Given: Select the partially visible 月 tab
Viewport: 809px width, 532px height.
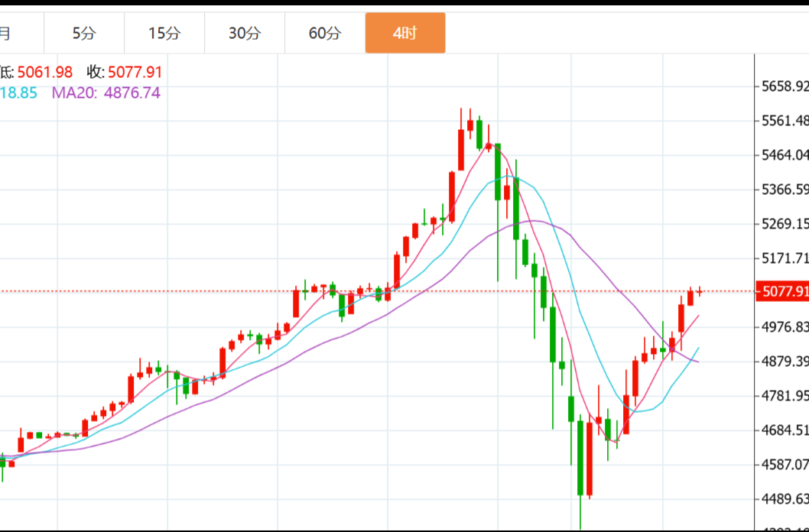Looking at the screenshot, I should tap(6, 33).
